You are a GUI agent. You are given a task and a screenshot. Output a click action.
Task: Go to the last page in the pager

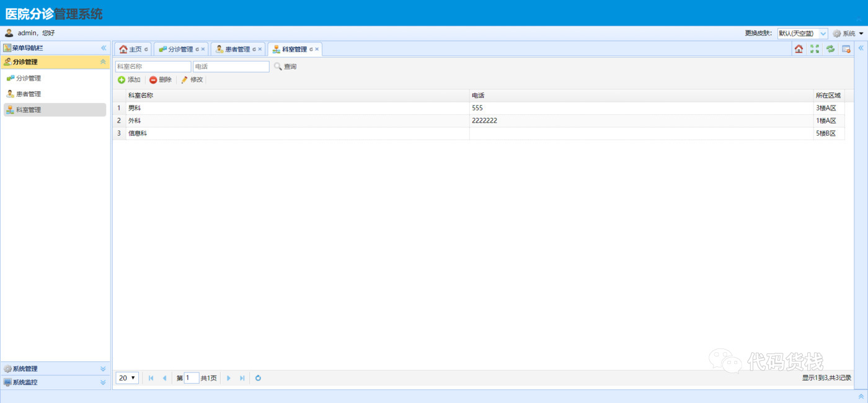tap(242, 378)
